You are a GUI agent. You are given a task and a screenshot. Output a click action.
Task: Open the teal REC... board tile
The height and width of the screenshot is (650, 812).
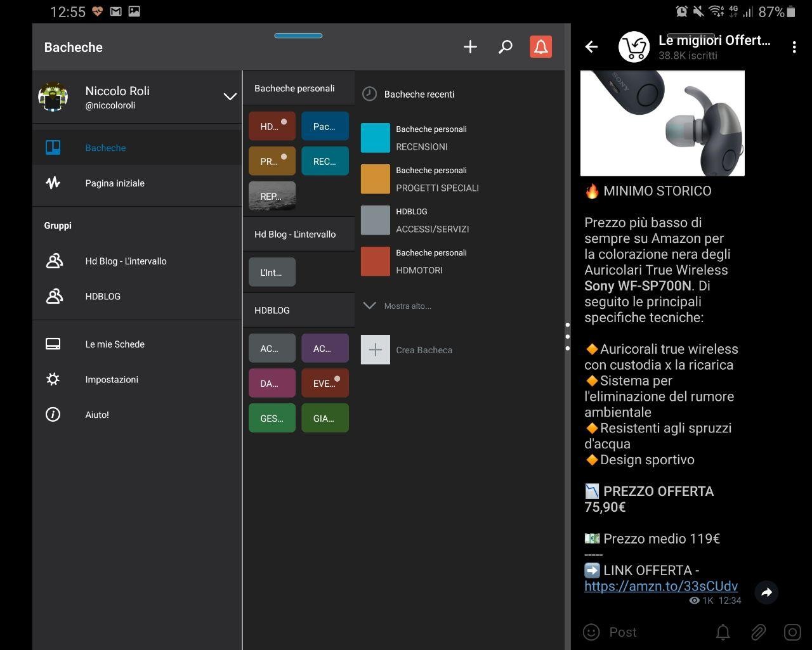(325, 161)
